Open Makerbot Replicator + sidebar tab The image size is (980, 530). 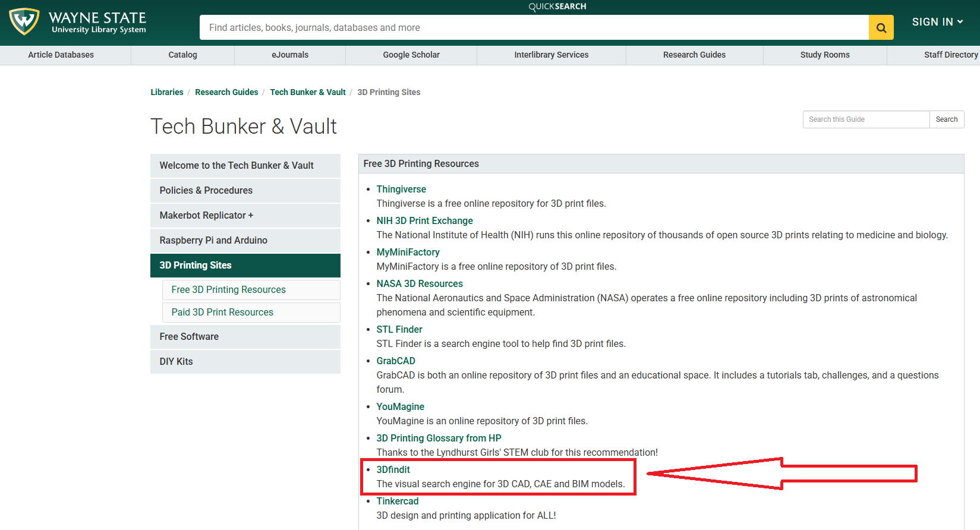click(245, 216)
